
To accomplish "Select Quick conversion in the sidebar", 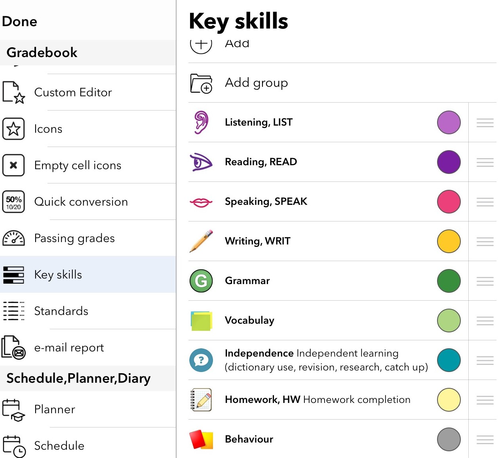I will [88, 202].
